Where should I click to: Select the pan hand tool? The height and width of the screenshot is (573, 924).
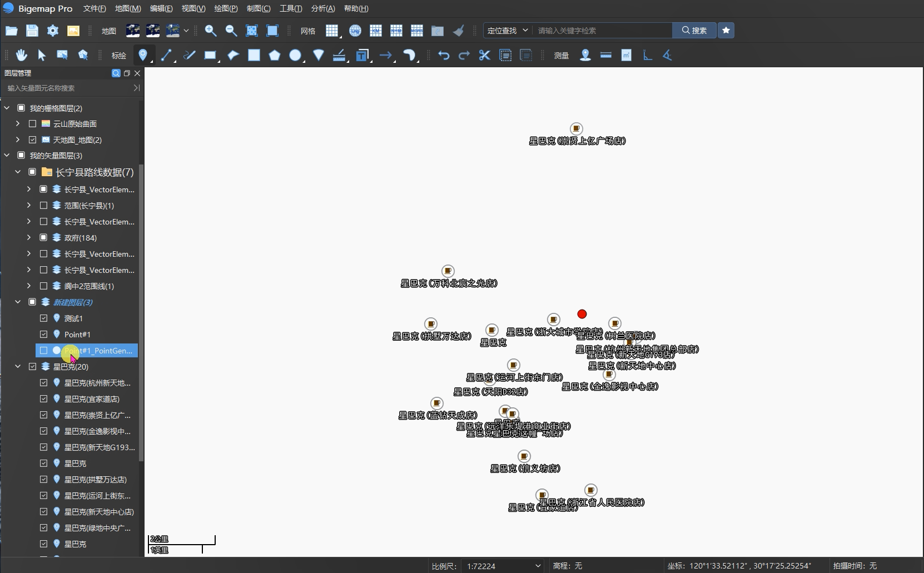coord(21,55)
